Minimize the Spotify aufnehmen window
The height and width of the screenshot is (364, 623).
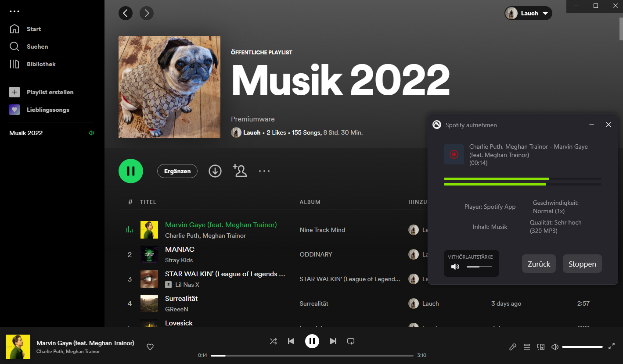[x=592, y=125]
